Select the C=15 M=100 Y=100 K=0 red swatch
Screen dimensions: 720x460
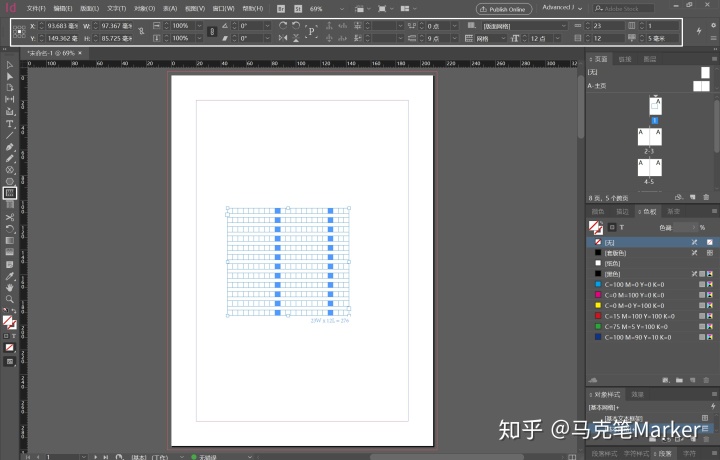coord(648,316)
